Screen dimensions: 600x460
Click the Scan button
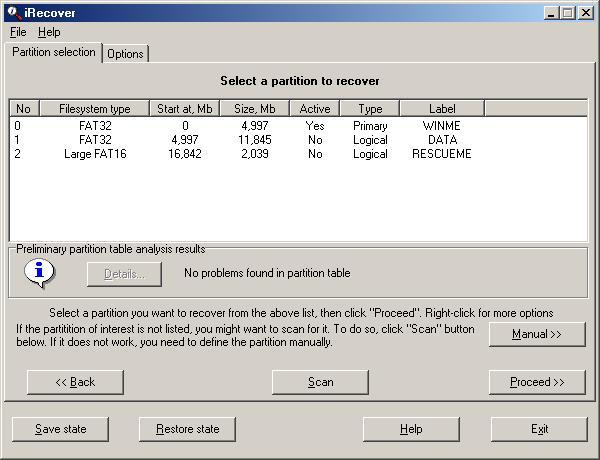[320, 382]
